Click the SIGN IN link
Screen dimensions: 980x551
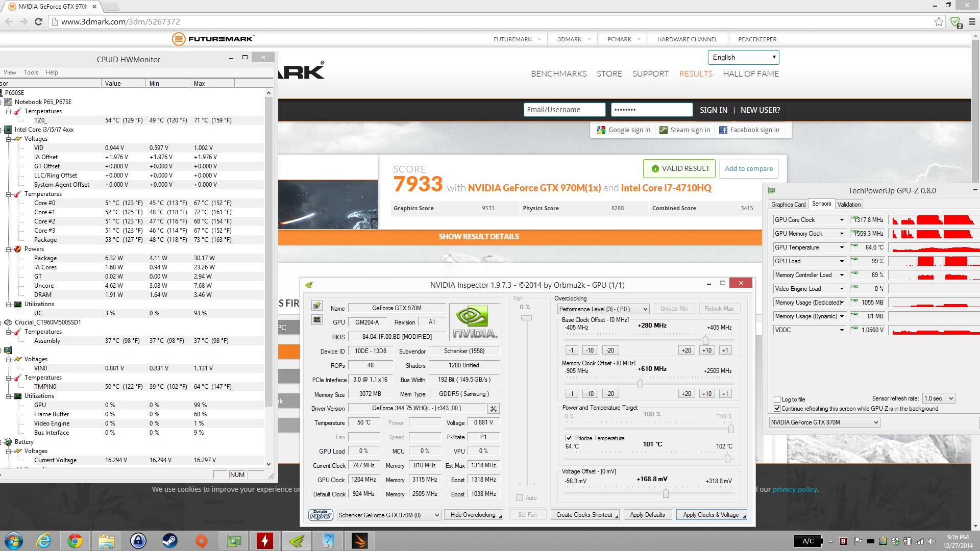click(713, 110)
